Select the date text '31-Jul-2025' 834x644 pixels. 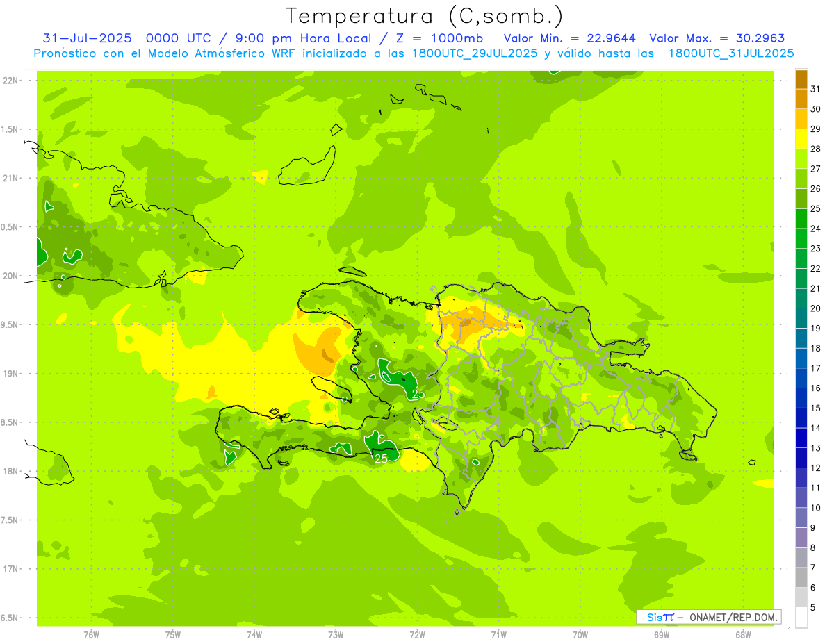tap(87, 38)
